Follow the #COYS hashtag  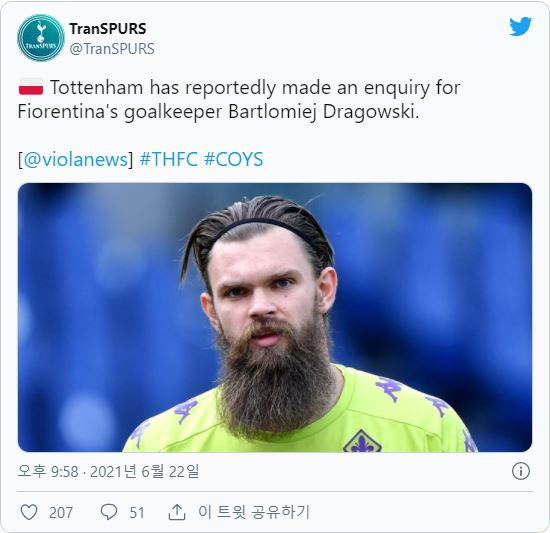point(233,159)
